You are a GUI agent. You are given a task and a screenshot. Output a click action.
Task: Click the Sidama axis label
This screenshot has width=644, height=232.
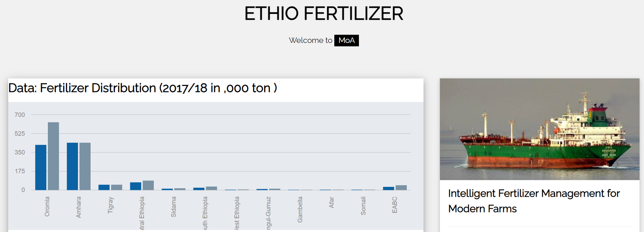174,207
